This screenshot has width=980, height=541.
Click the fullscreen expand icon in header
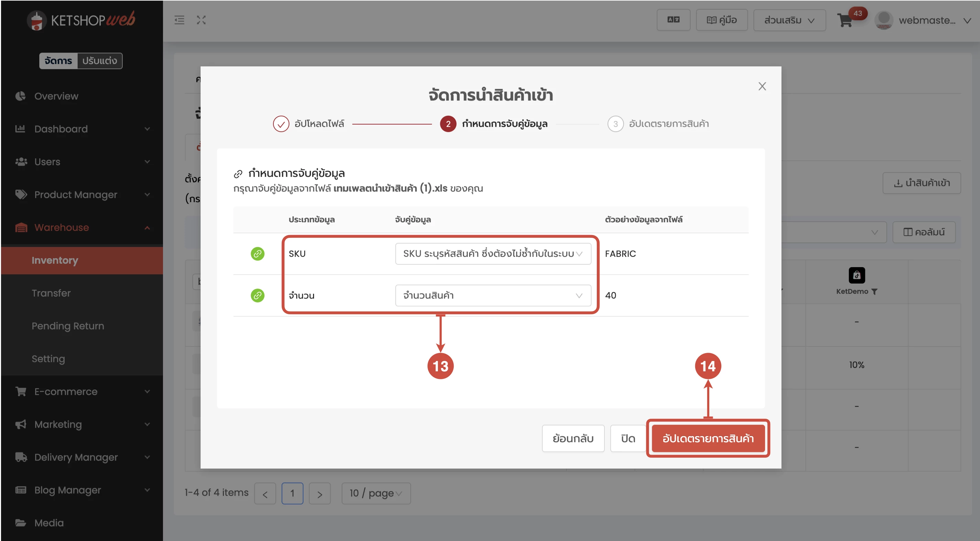coord(201,20)
